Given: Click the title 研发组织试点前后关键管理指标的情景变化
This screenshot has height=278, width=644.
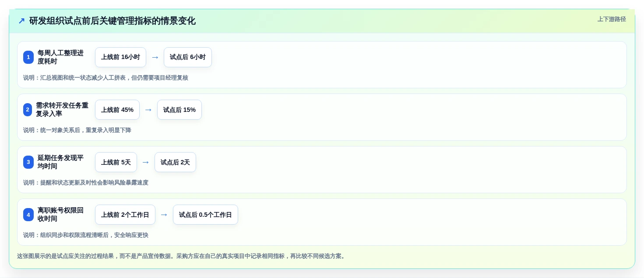Looking at the screenshot, I should tap(113, 21).
